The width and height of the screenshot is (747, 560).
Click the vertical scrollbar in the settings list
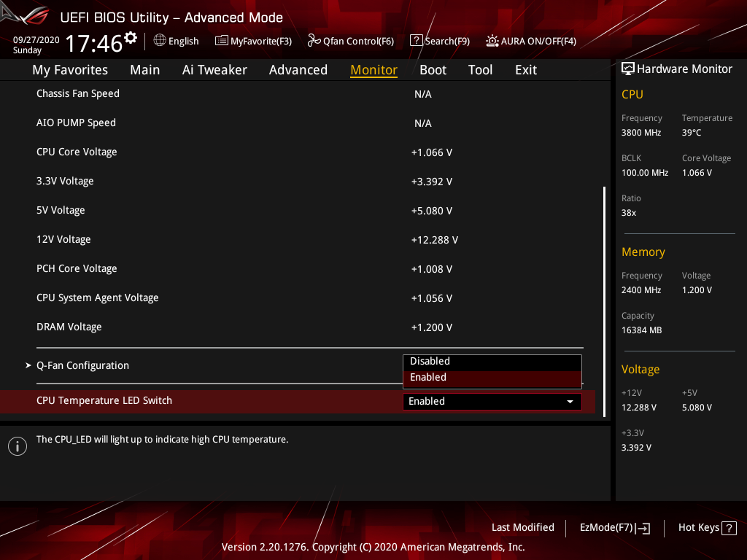click(605, 301)
